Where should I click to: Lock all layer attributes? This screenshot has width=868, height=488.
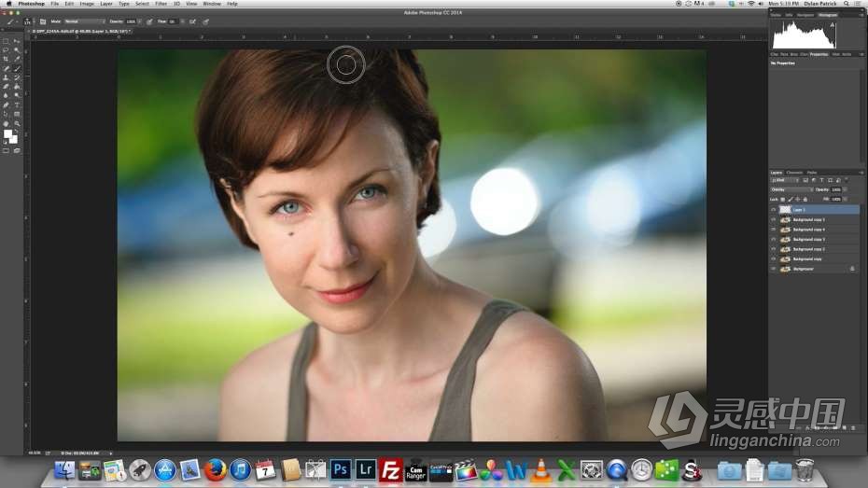click(x=805, y=199)
